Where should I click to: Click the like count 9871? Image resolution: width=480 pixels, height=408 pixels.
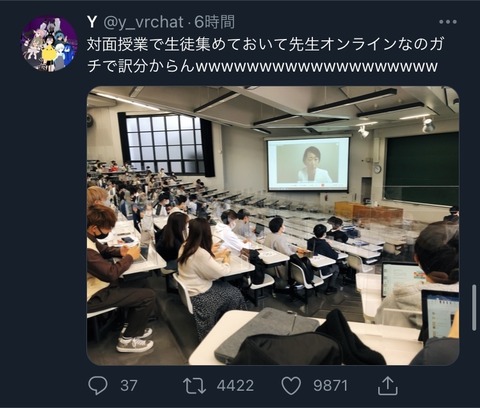(x=330, y=386)
